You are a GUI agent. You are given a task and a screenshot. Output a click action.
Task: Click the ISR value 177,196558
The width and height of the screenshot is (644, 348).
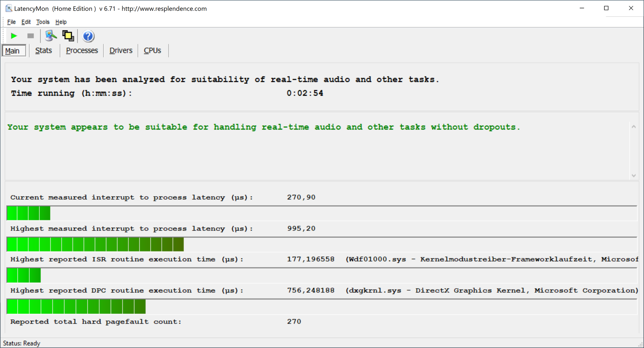(311, 259)
